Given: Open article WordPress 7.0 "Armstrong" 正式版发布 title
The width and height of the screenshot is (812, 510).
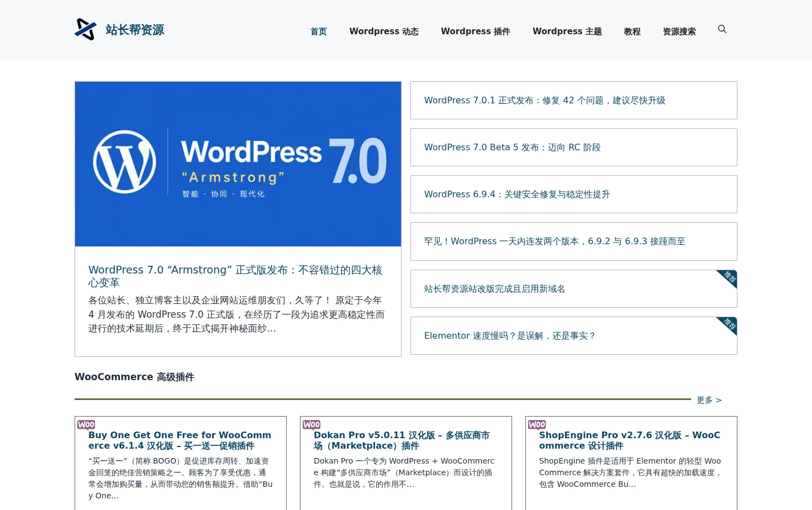Looking at the screenshot, I should click(235, 276).
